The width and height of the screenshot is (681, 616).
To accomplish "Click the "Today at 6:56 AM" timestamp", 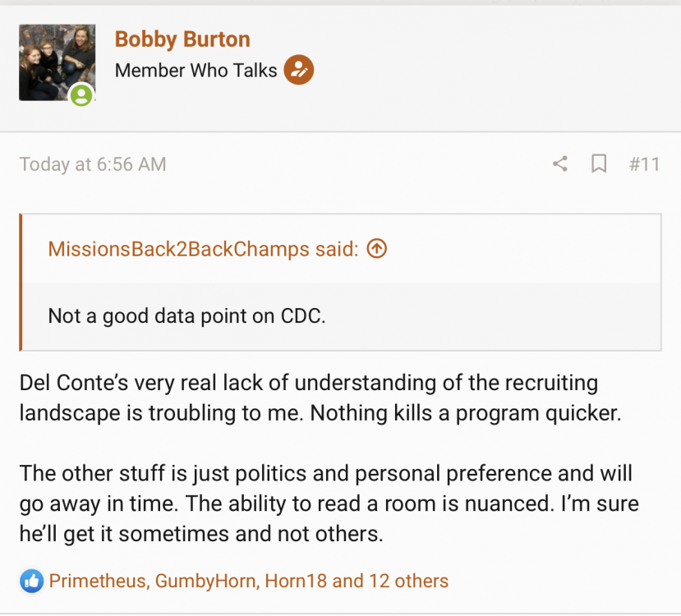I will pyautogui.click(x=93, y=164).
